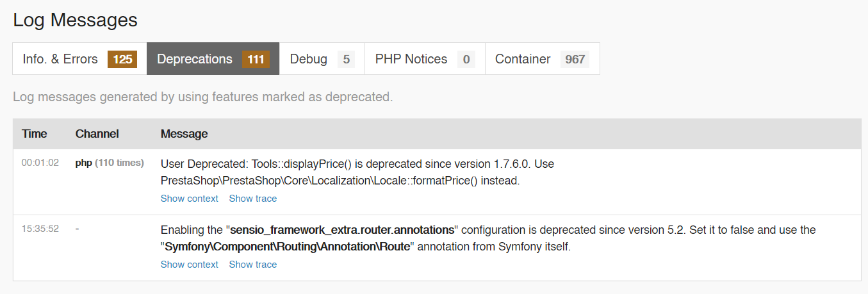Click the PHP Notices 0 count badge
The height and width of the screenshot is (294, 868).
click(466, 60)
